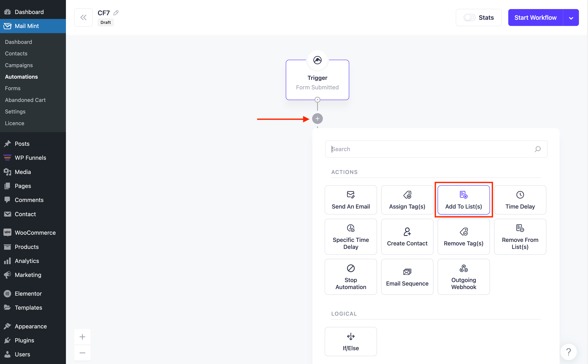588x364 pixels.
Task: Select the Remove From List(s) action
Action: tap(520, 236)
